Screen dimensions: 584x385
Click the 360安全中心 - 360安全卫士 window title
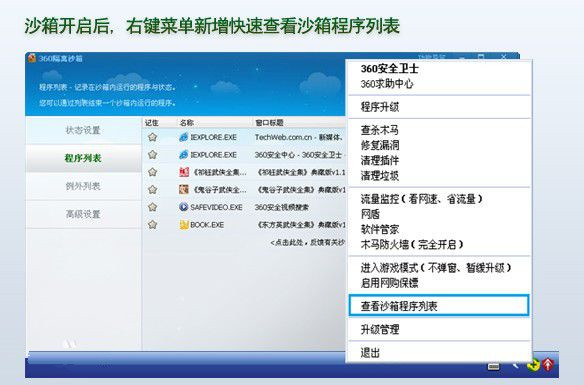click(x=299, y=155)
